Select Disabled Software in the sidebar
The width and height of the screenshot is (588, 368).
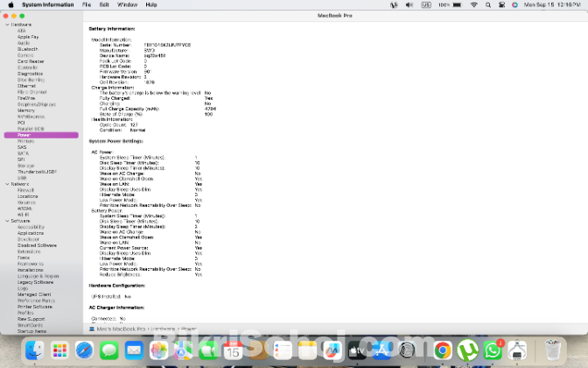[37, 245]
